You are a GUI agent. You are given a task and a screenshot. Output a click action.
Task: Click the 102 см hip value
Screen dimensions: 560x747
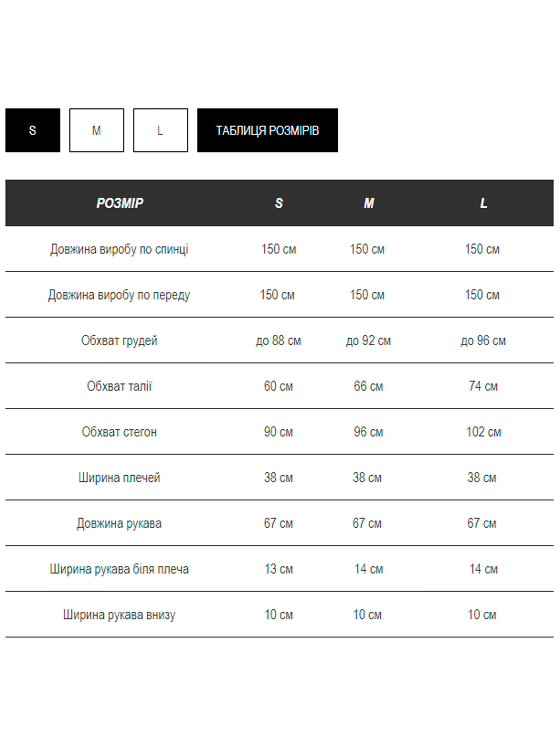tap(483, 432)
